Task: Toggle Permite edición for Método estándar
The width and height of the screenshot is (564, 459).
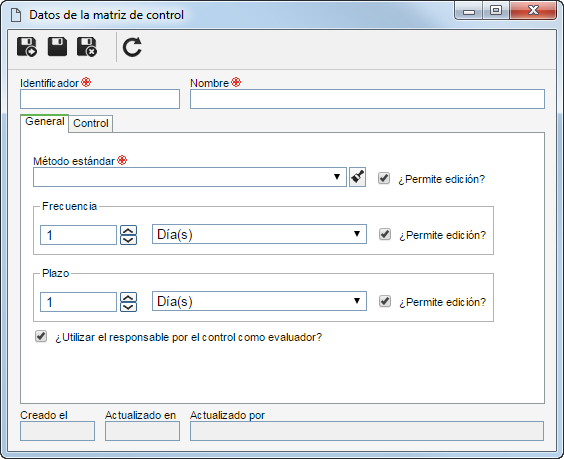Action: click(384, 178)
